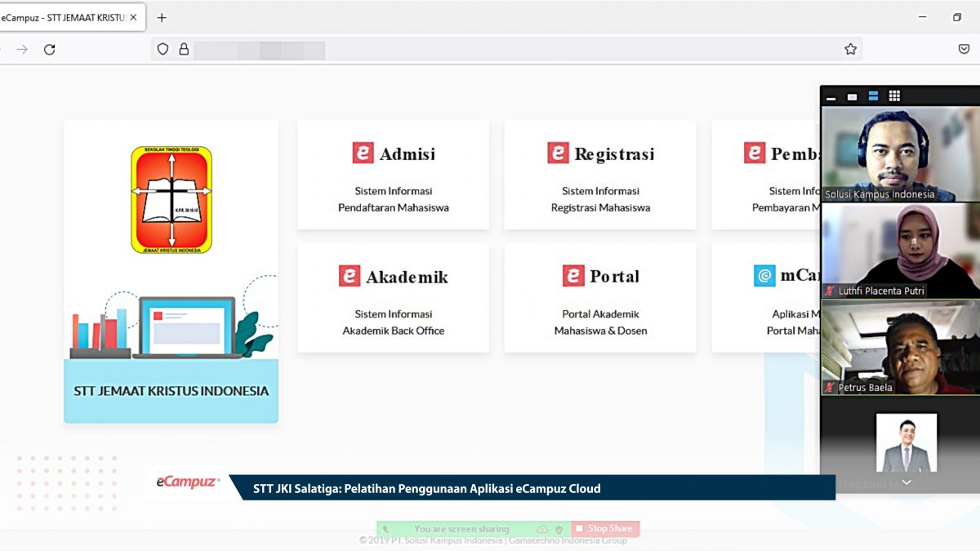Bookmark this page with the star icon
The height and width of the screenshot is (551, 980).
[x=850, y=50]
